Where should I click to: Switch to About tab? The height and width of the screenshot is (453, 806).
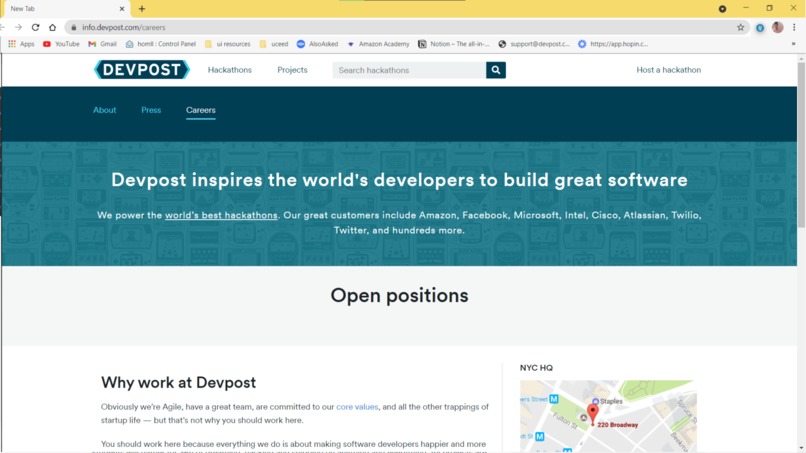[x=104, y=110]
